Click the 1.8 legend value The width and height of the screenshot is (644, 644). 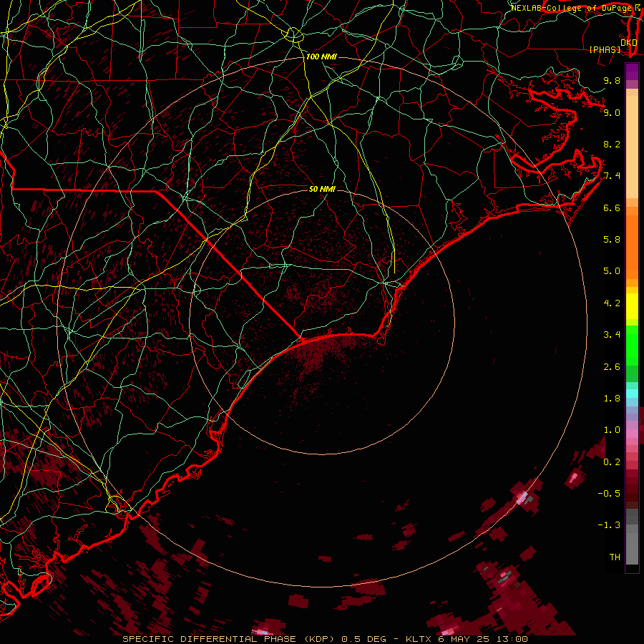(612, 399)
